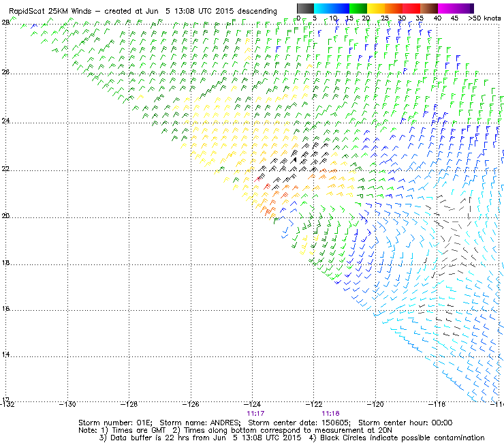Click the '0' label under the color scale
The height and width of the screenshot is (443, 504).
tap(298, 18)
